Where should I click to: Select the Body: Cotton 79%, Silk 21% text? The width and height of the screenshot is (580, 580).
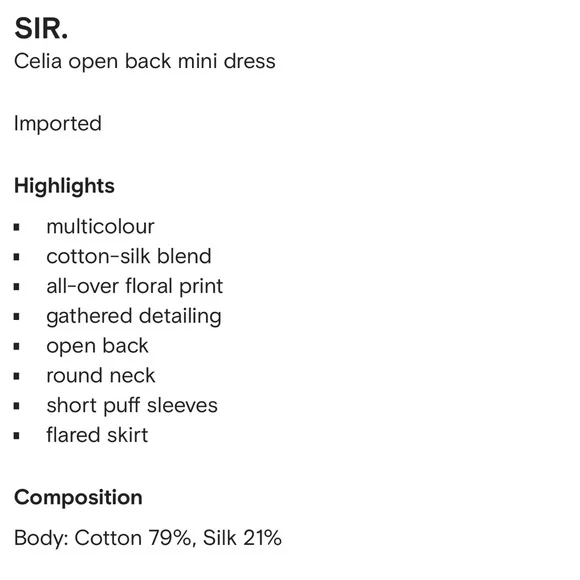pos(148,538)
